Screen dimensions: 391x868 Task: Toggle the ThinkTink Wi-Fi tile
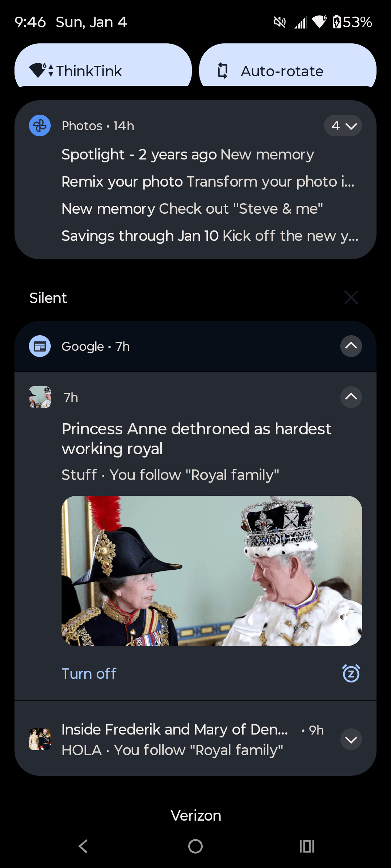[x=103, y=65]
